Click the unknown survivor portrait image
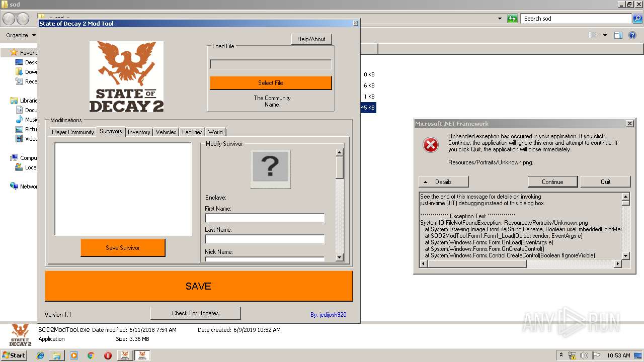Screen dimensions: 644x362 [x=270, y=169]
